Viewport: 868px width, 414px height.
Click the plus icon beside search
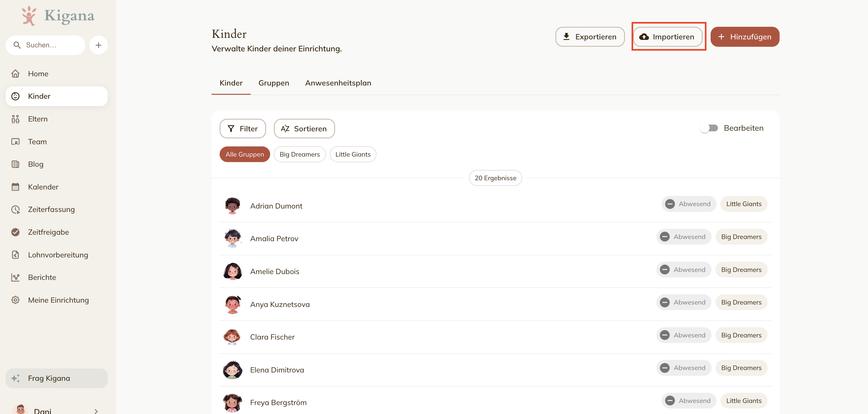point(98,45)
